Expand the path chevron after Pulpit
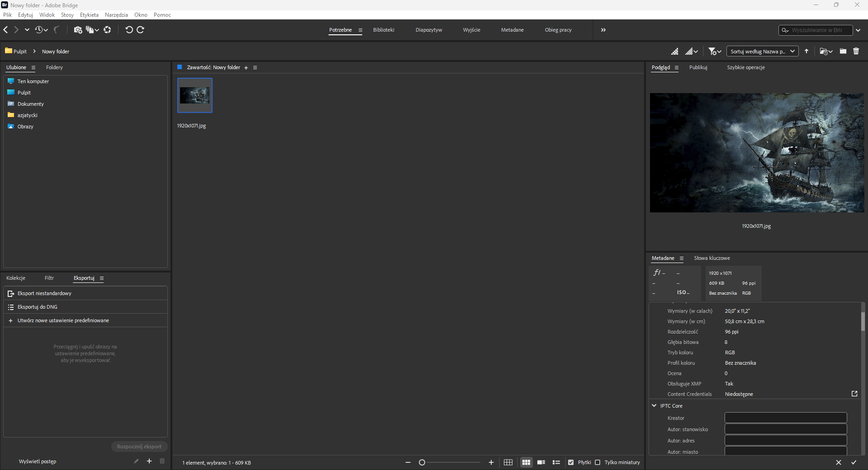This screenshot has width=868, height=470. click(34, 52)
